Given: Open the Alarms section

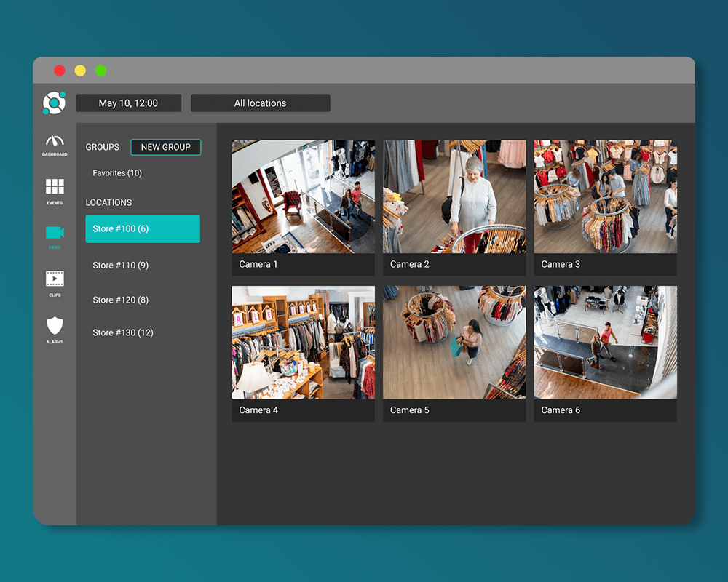Looking at the screenshot, I should pos(54,329).
